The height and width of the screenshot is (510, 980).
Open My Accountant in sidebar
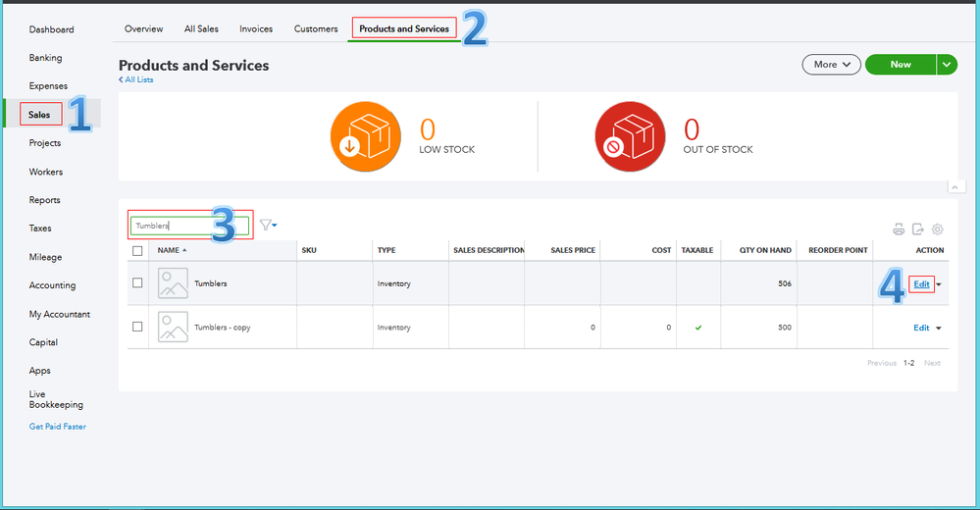click(60, 314)
